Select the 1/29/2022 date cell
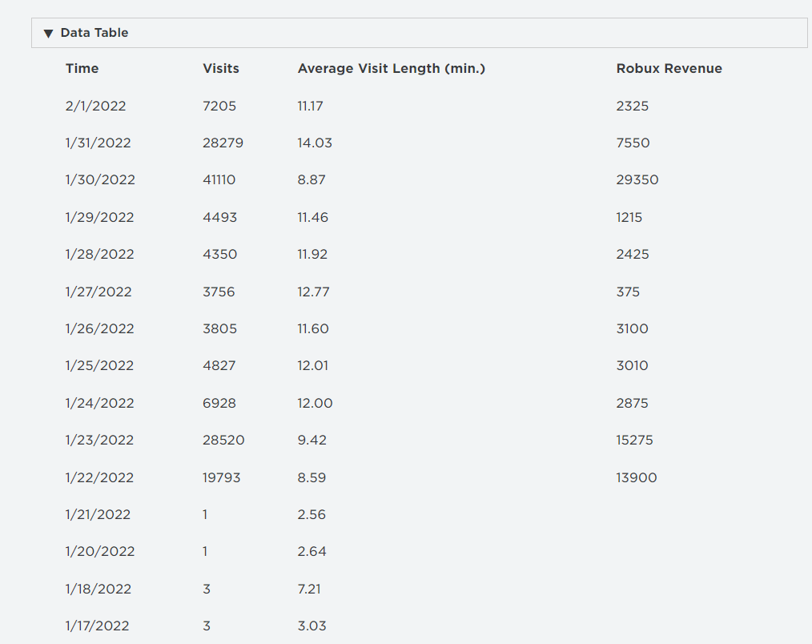The height and width of the screenshot is (644, 812). 99,217
